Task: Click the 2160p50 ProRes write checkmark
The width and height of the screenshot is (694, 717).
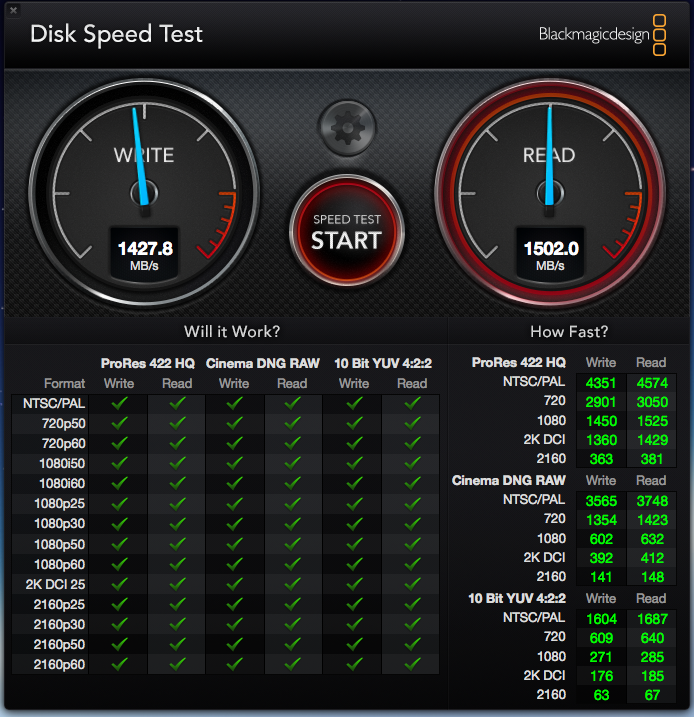Action: click(x=119, y=644)
